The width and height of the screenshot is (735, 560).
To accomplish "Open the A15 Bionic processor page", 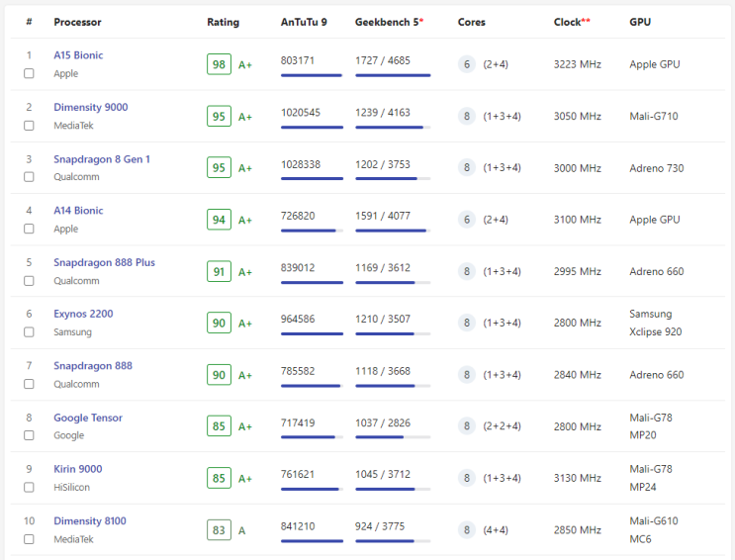I will coord(78,55).
